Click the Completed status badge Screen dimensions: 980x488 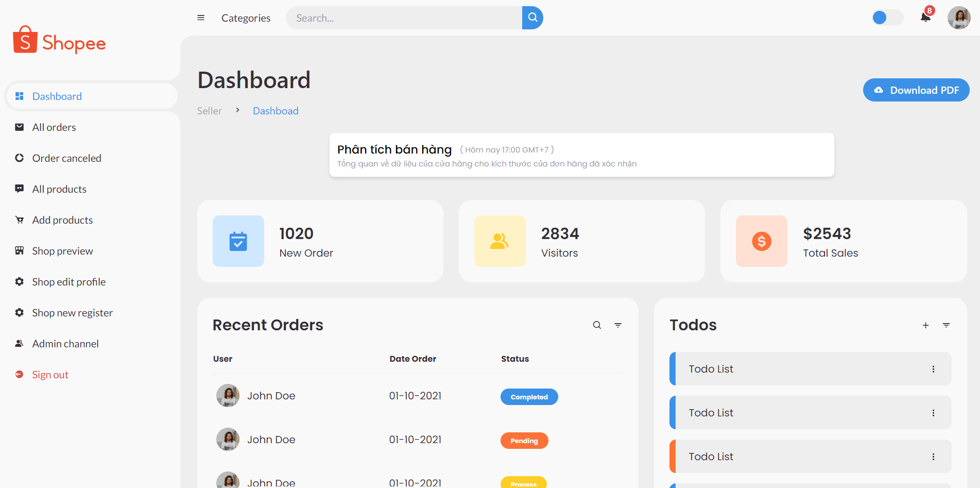tap(529, 397)
